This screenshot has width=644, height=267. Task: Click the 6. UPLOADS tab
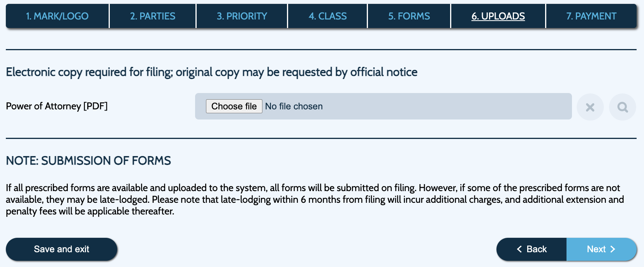click(498, 16)
